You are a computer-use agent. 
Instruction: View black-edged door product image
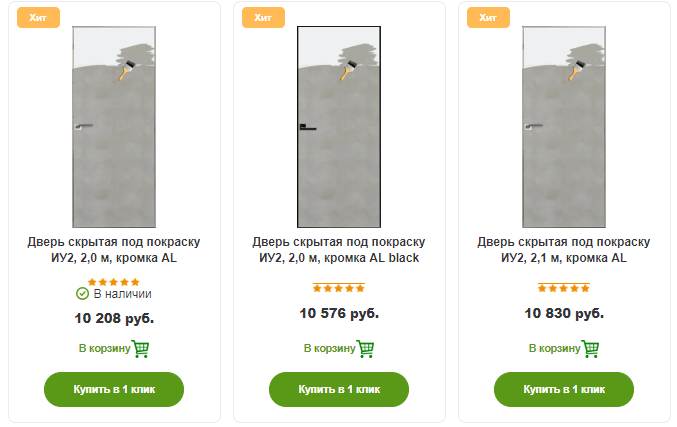click(x=339, y=128)
